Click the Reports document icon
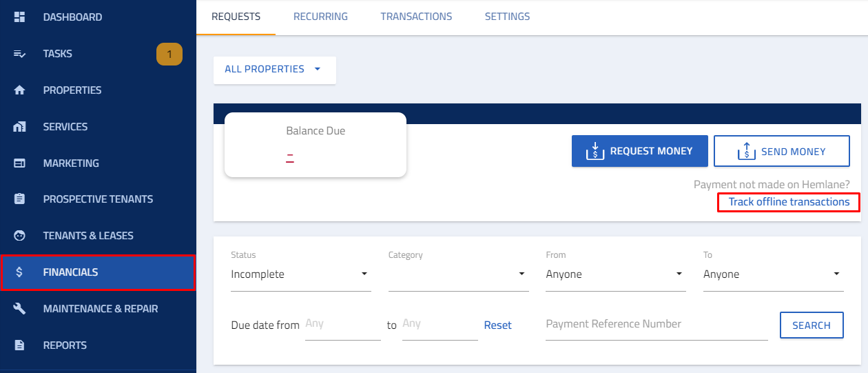 (19, 345)
